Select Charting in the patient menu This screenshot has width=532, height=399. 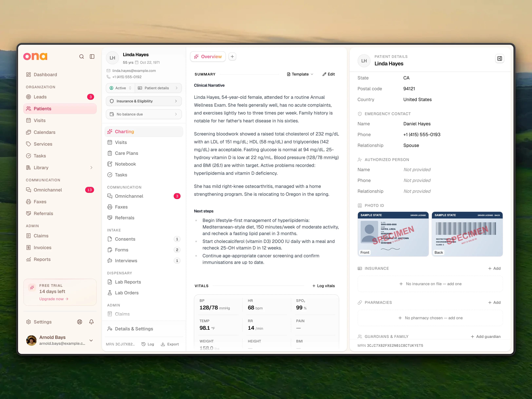(x=144, y=132)
